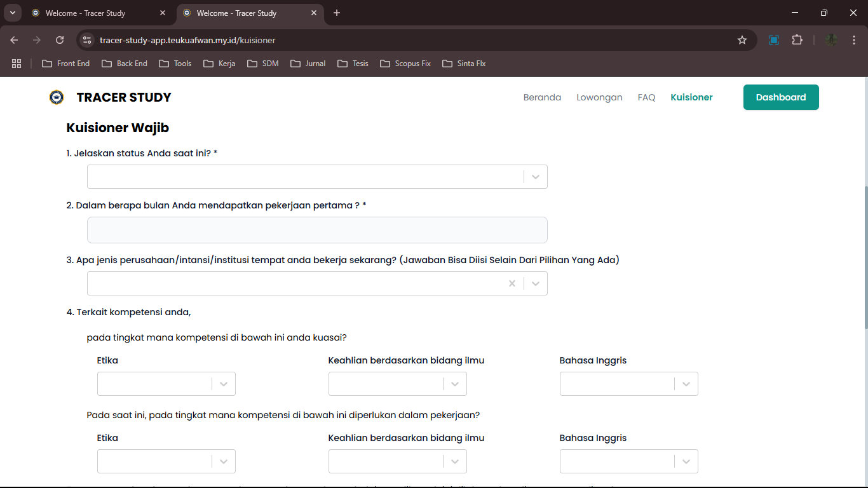Reload the page with the refresh icon
The image size is (868, 488).
pyautogui.click(x=60, y=40)
